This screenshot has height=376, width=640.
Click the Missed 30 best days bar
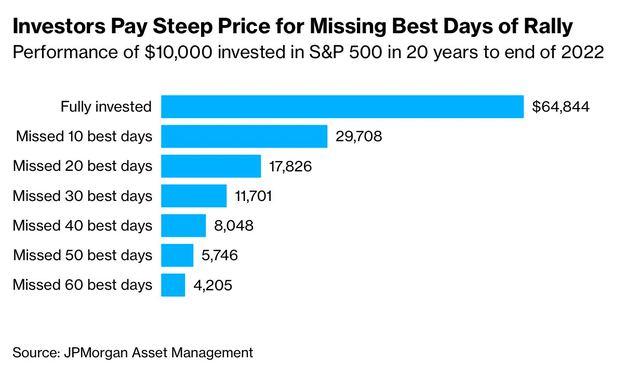(x=193, y=196)
